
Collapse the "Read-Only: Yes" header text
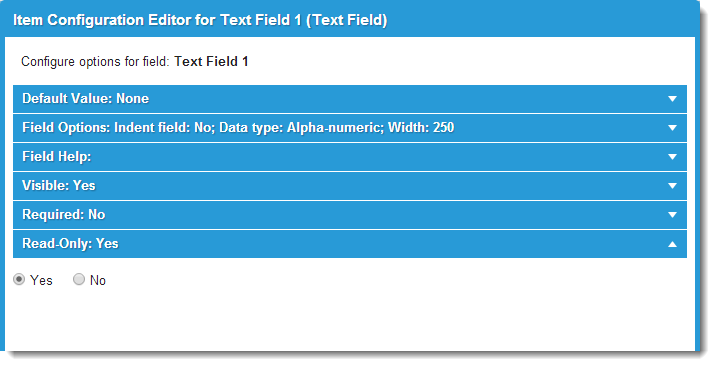[x=70, y=243]
